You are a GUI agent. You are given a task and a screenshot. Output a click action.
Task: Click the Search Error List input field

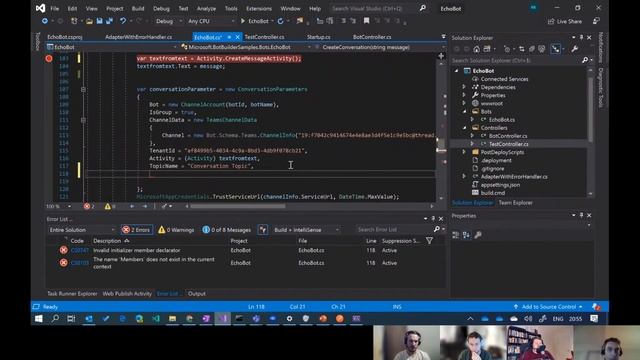coord(393,229)
